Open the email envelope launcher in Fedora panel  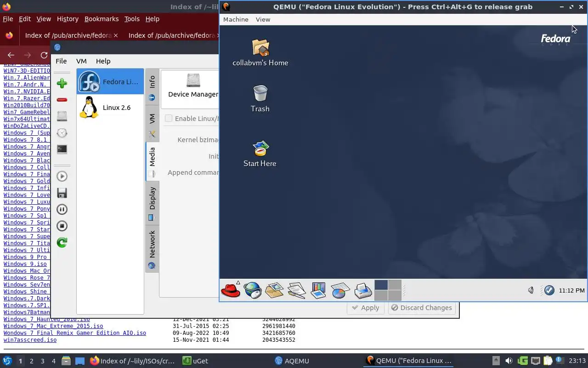pos(274,290)
